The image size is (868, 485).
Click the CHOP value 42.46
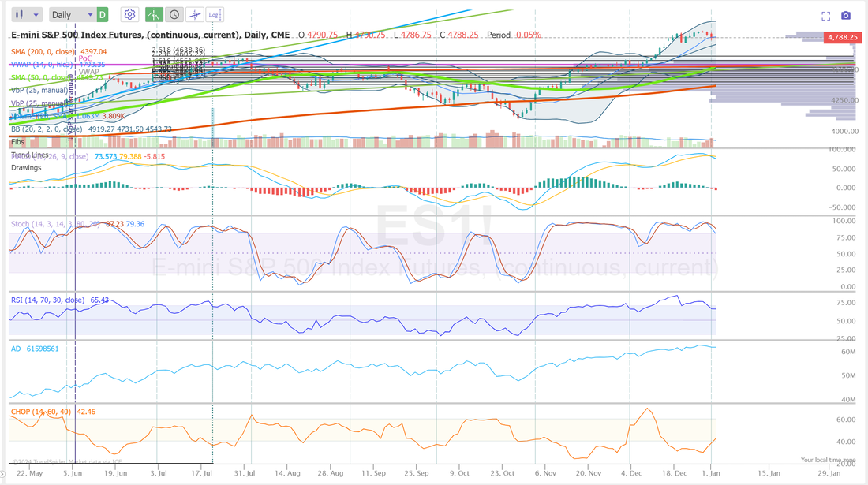coord(86,412)
